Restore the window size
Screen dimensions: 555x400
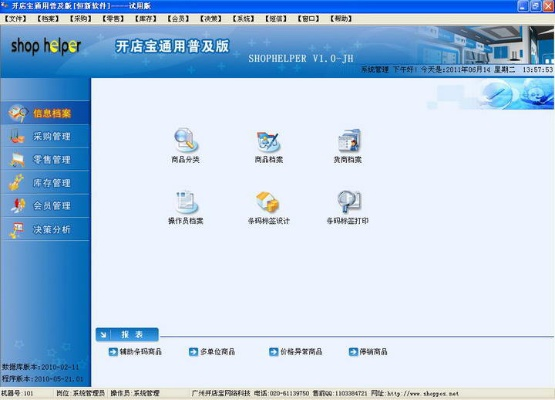point(536,6)
